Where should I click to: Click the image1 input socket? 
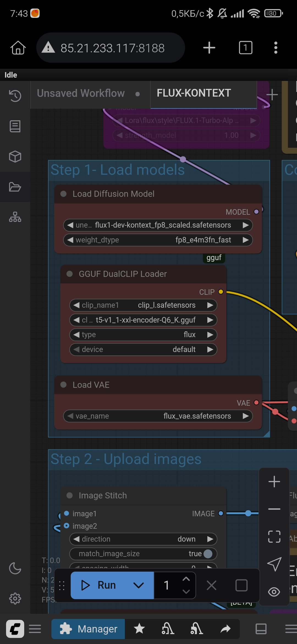(x=67, y=514)
